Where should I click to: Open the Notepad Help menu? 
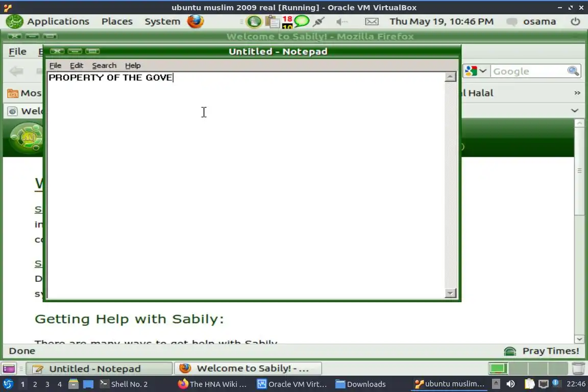click(133, 66)
